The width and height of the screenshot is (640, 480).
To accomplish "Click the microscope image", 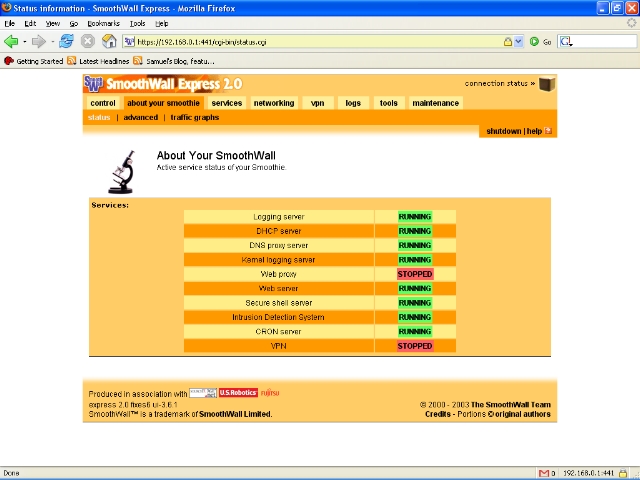I will (122, 172).
